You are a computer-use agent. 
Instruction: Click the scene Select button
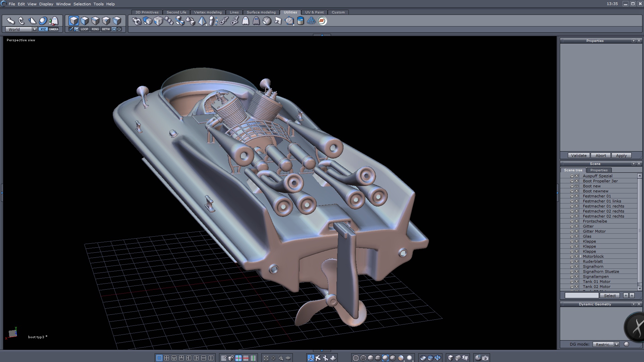click(x=610, y=295)
